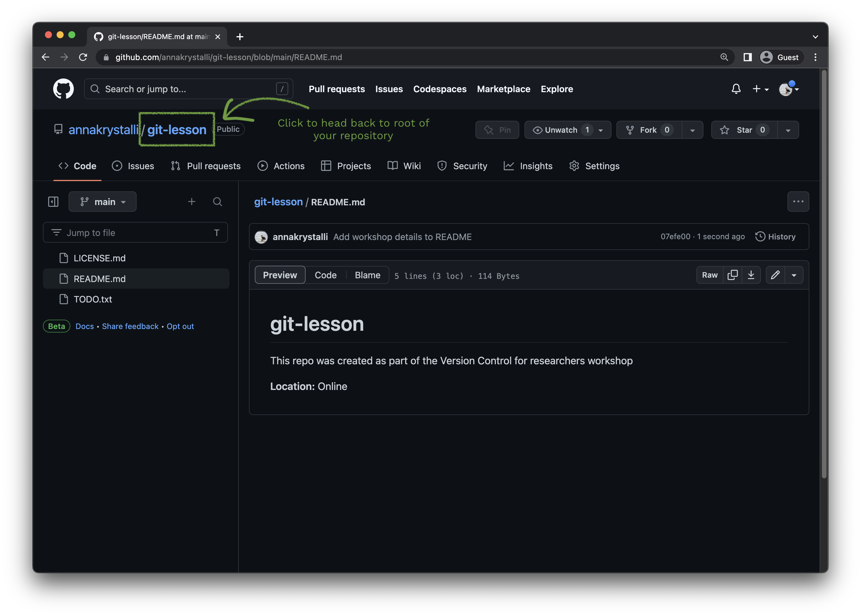The width and height of the screenshot is (861, 616).
Task: Go forward in browser history
Action: point(64,57)
